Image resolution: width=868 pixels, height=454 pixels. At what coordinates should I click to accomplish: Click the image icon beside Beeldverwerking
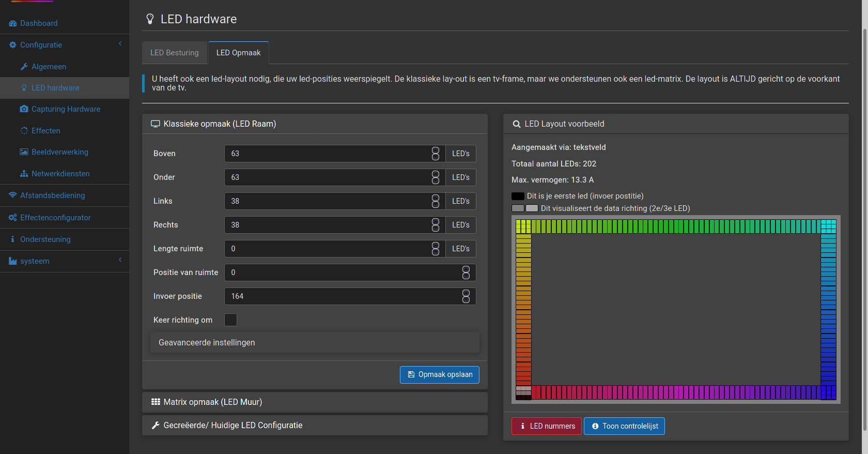24,152
